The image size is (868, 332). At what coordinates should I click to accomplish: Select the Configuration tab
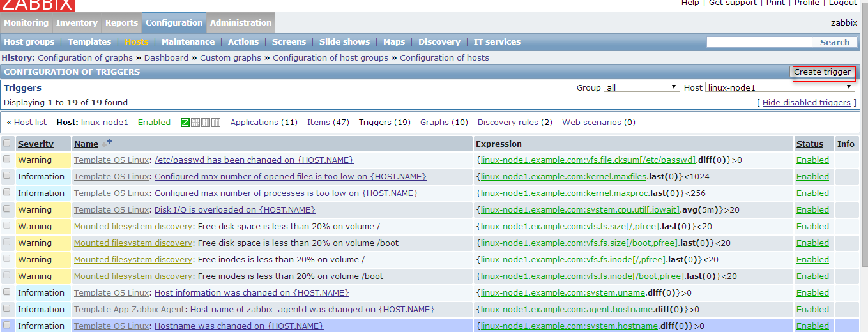point(174,22)
